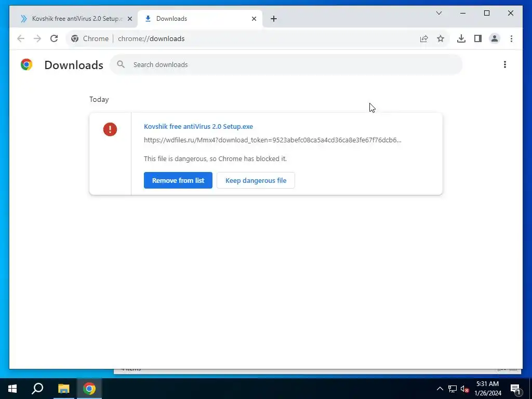Click the red dangerous file warning icon
Screen dimensions: 532x399
(110, 129)
